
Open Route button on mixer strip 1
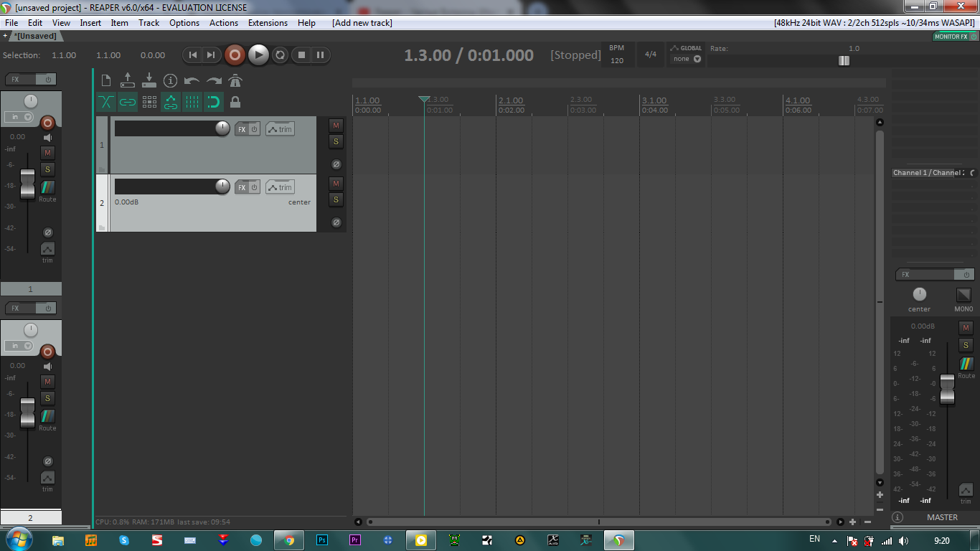(x=47, y=187)
